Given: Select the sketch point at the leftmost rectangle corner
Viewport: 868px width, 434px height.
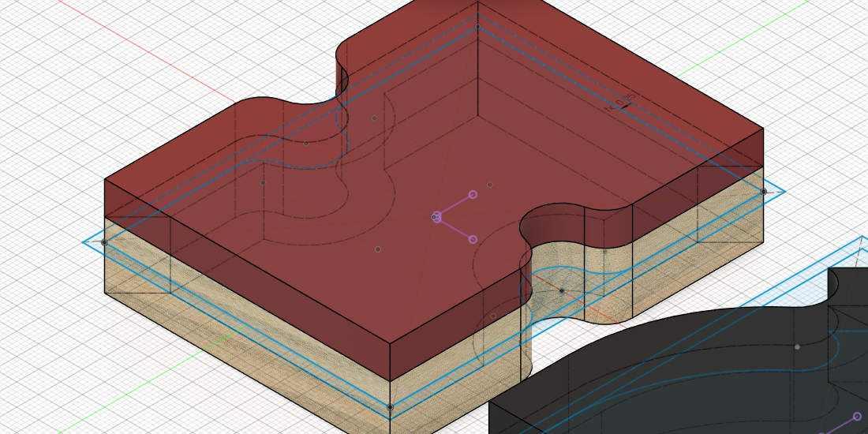Looking at the screenshot, I should 104,242.
